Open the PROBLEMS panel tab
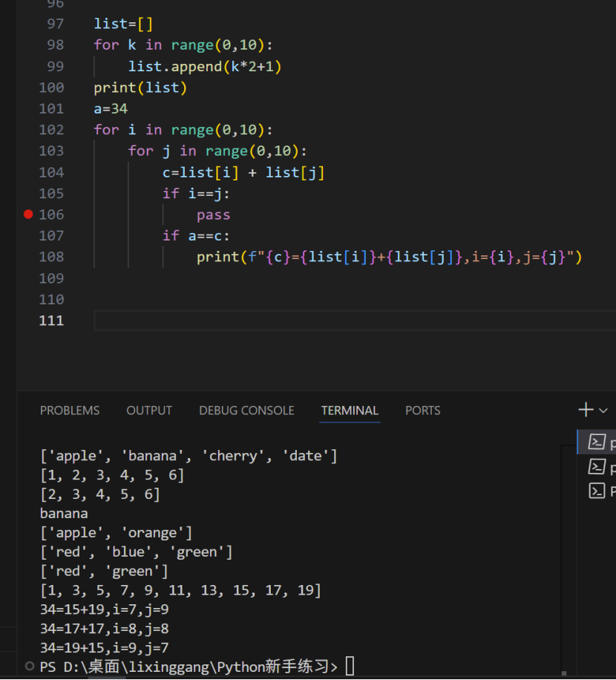 pos(69,411)
